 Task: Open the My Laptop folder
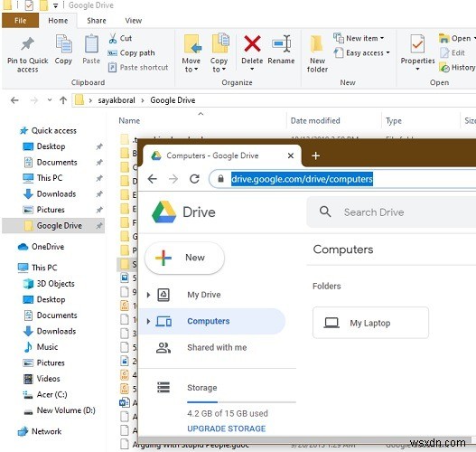coord(370,323)
